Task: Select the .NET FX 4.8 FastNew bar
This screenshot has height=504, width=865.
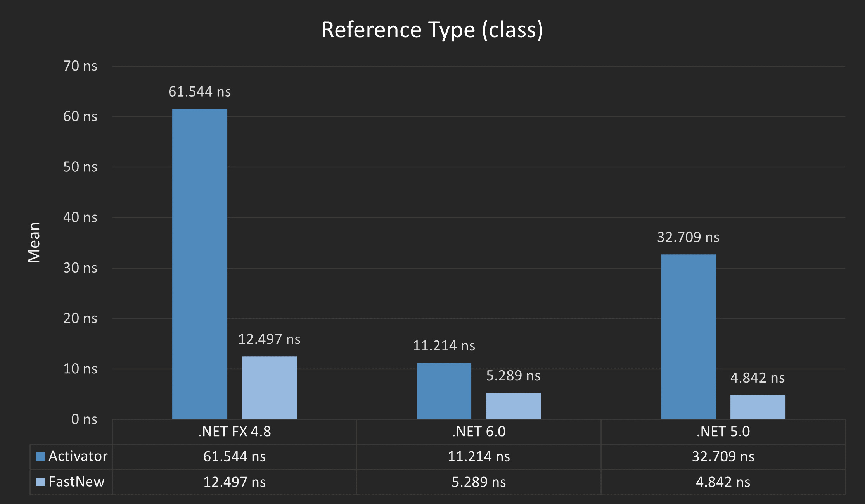Action: [x=269, y=387]
